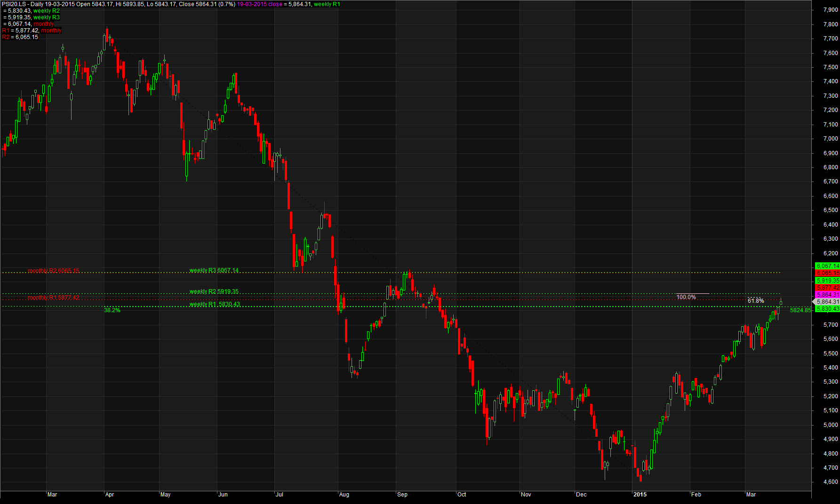840x504 pixels.
Task: Click the 61.8% Fibonacci label
Action: coord(756,300)
